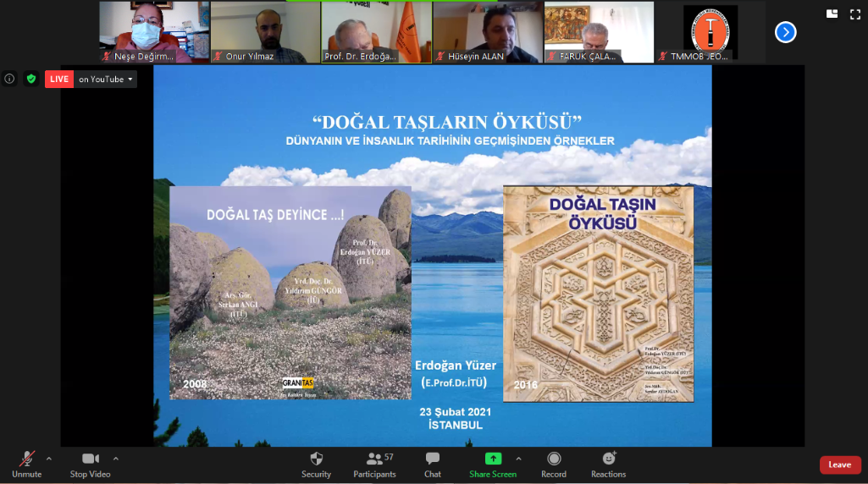Open the Security shield menu
The width and height of the screenshot is (868, 484).
[x=316, y=465]
